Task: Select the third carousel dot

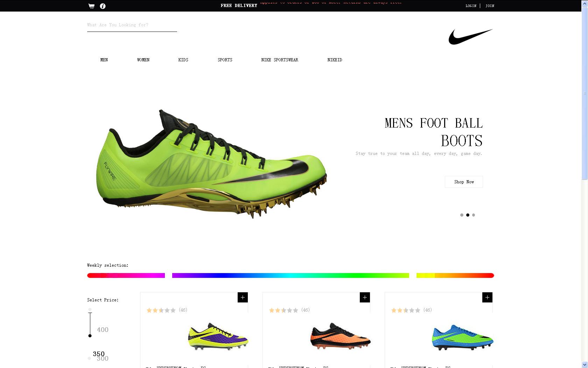Action: pyautogui.click(x=474, y=215)
